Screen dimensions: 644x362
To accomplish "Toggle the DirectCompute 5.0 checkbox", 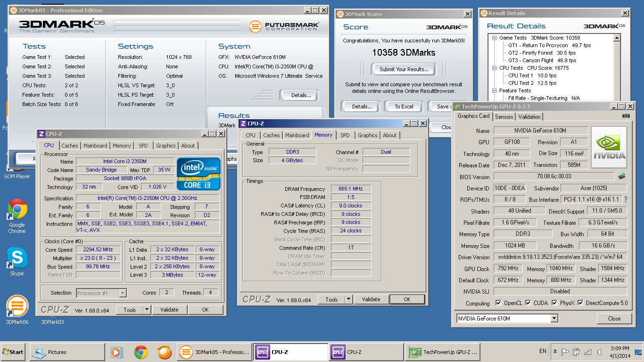I will (580, 303).
